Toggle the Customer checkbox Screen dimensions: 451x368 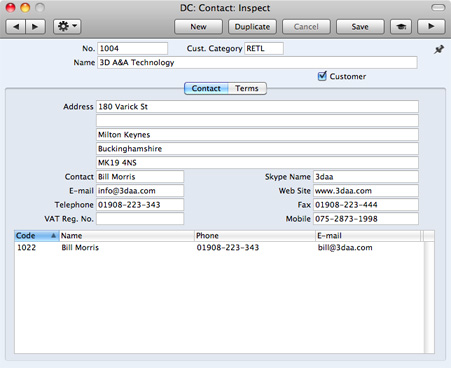tap(322, 76)
